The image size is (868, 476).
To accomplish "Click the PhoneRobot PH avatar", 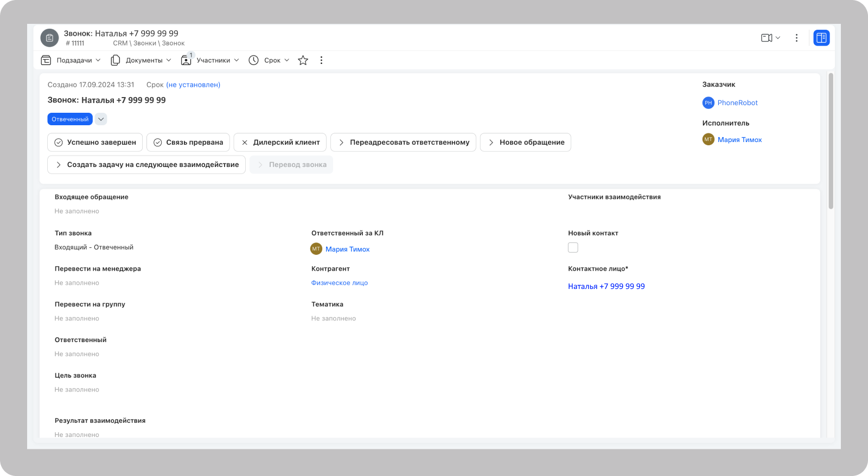I will 708,102.
